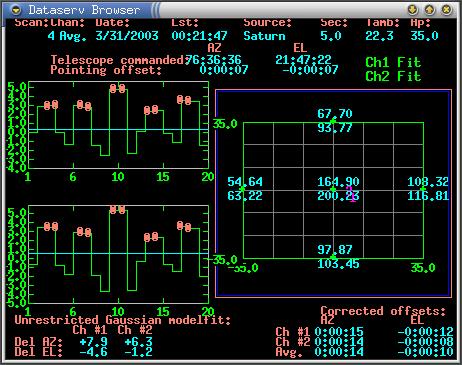Screen dimensions: 462x365
Task: Click the Ch #1 Del AZ value +7.9
Action: tap(93, 342)
